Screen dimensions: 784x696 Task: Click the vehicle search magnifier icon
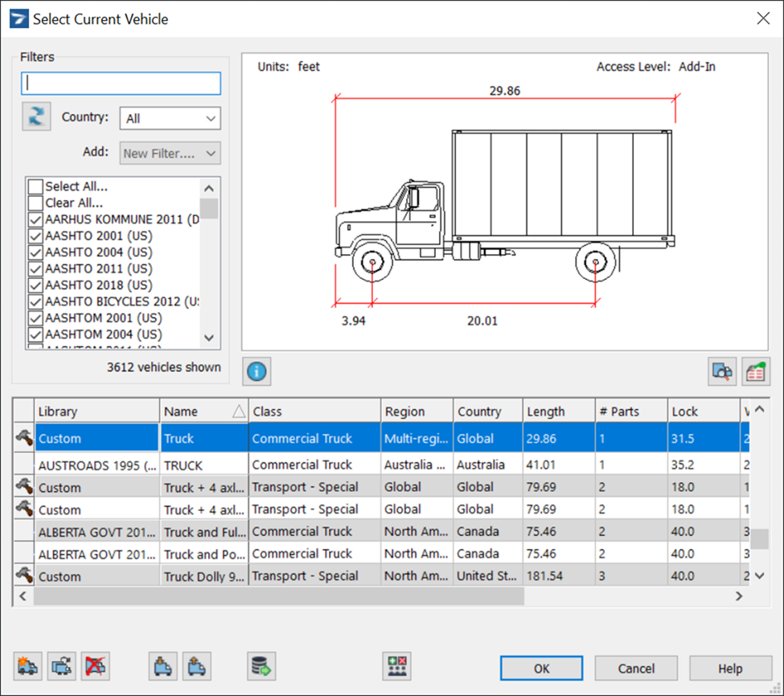click(722, 371)
